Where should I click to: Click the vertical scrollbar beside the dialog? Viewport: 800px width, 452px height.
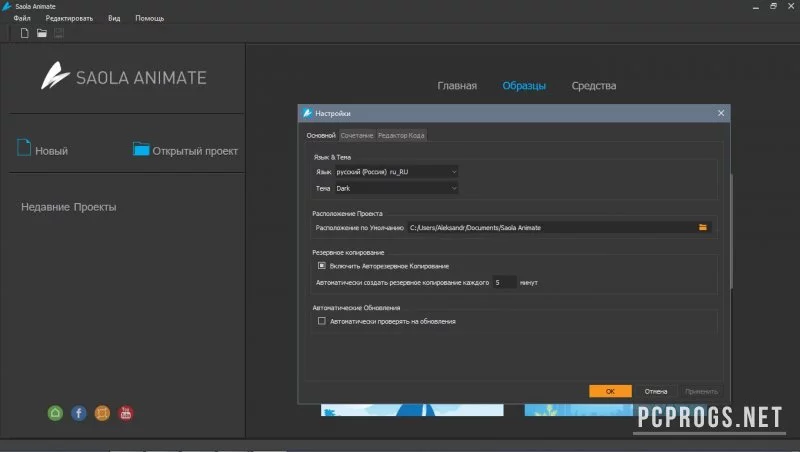pyautogui.click(x=732, y=231)
